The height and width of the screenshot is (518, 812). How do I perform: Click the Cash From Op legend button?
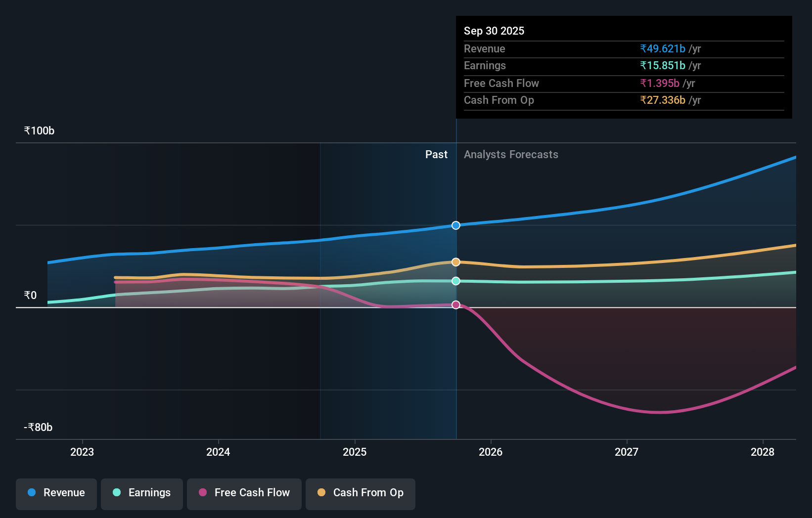click(x=360, y=493)
